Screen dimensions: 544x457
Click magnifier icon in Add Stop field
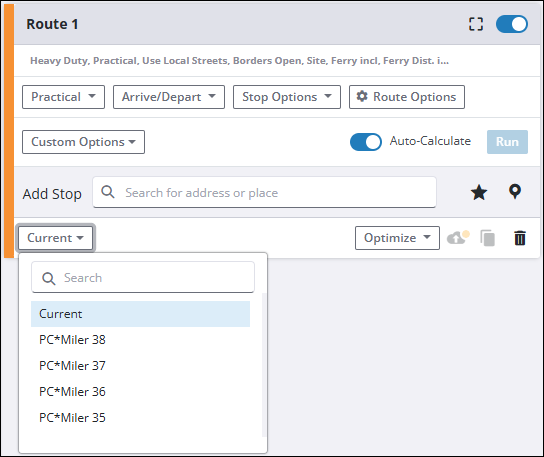(x=108, y=192)
